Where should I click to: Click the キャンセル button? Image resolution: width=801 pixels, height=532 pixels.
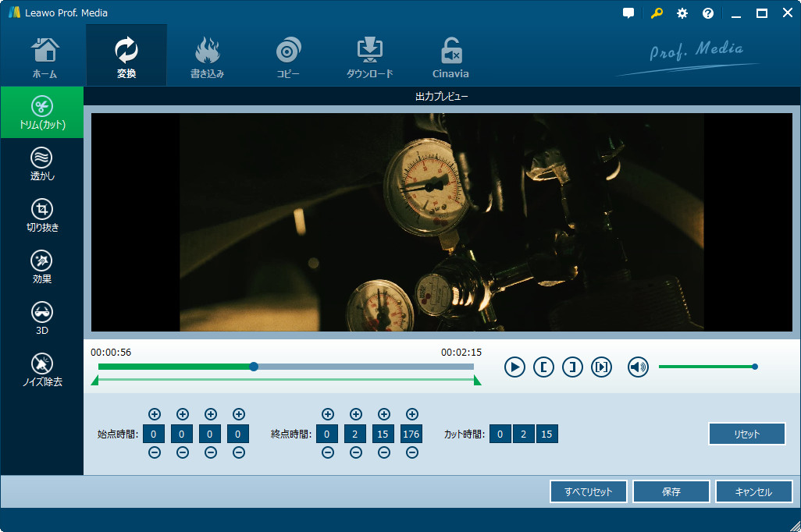click(x=753, y=491)
